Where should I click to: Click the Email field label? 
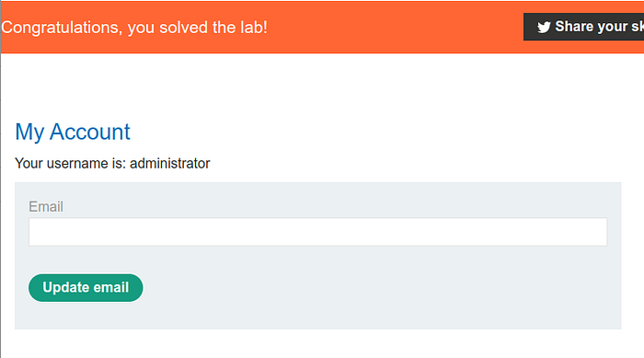coord(46,206)
